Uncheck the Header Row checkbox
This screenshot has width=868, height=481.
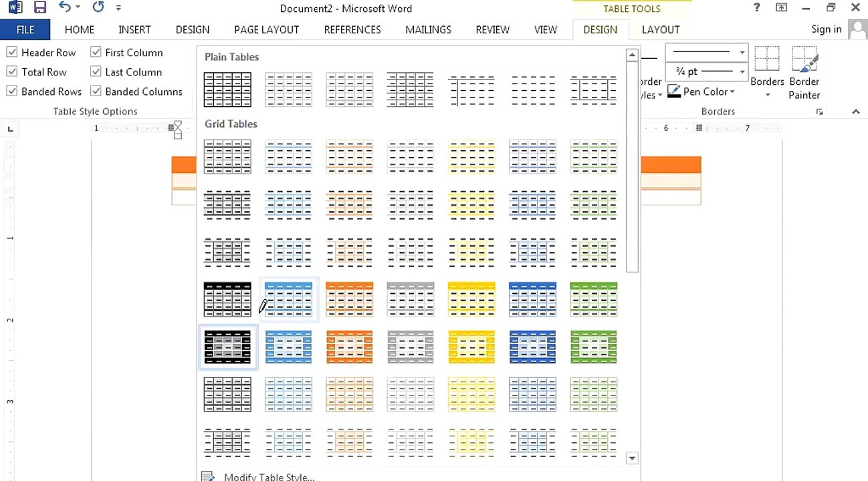coord(12,52)
